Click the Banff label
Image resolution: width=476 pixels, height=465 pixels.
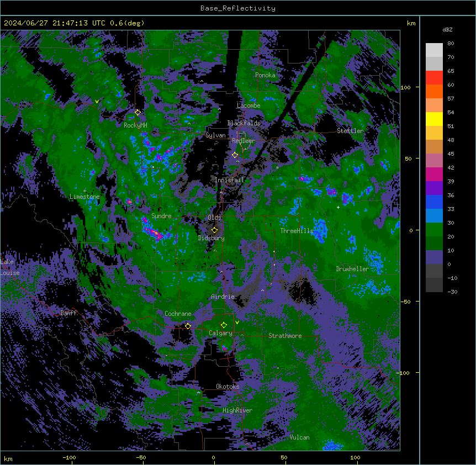(68, 313)
